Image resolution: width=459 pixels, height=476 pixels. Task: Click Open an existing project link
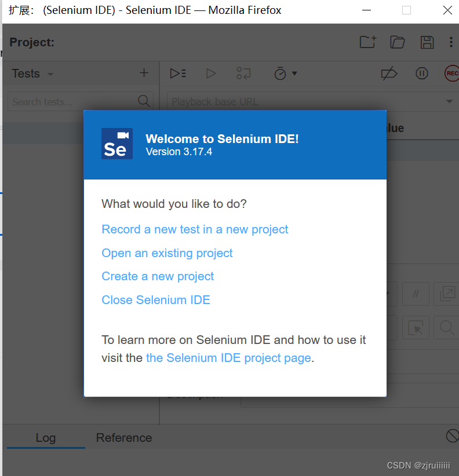click(x=167, y=253)
